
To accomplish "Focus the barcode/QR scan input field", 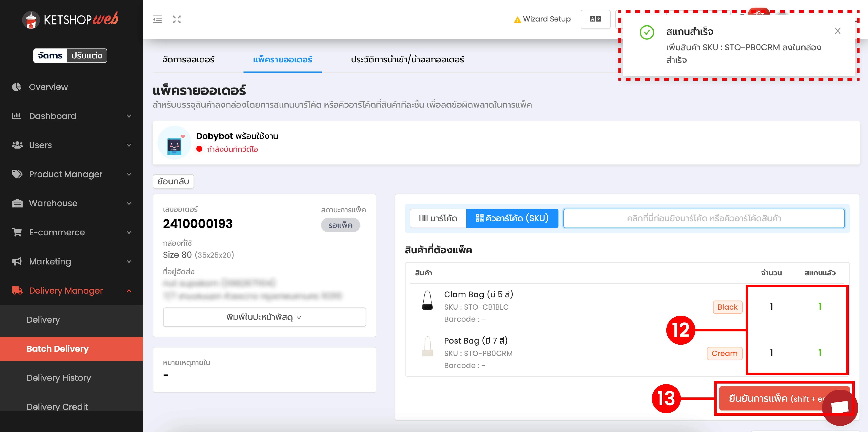I will (x=704, y=218).
